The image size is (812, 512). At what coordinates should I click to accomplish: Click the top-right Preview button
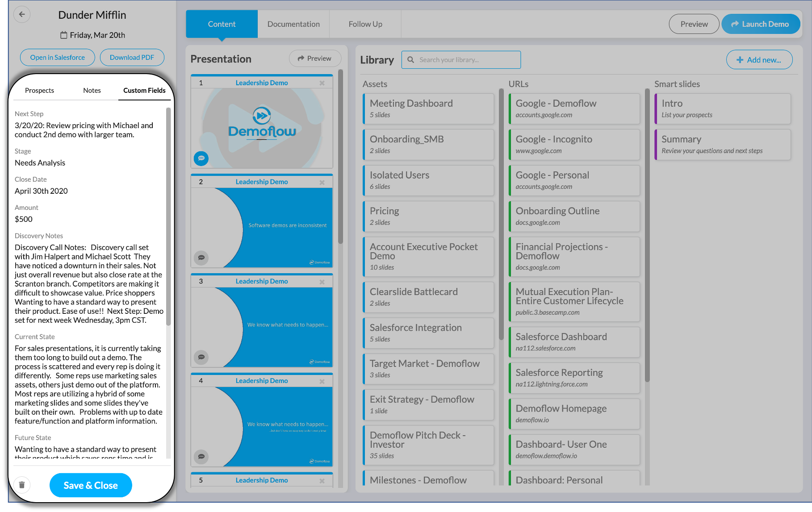pos(694,24)
